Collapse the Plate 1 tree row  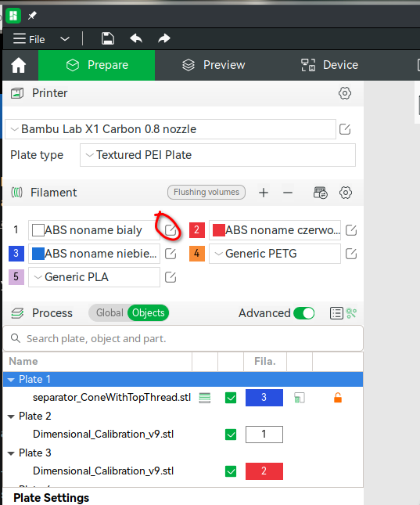(x=11, y=380)
